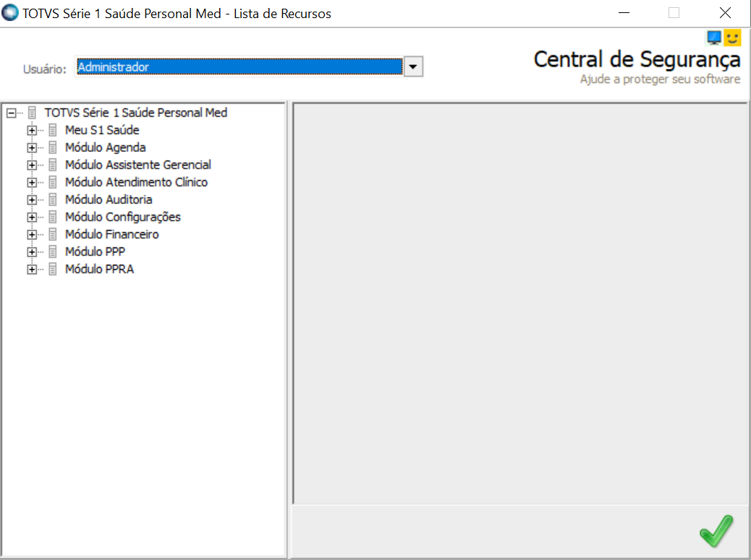Select root TOTVS Série 1 Saúde Personal Med label
The image size is (751, 560).
pyautogui.click(x=136, y=113)
